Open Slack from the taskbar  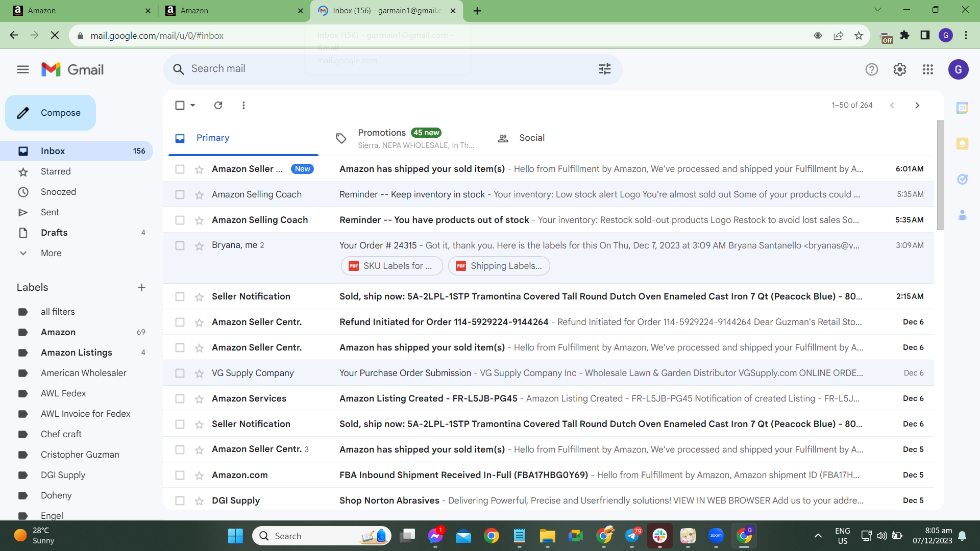coord(659,536)
